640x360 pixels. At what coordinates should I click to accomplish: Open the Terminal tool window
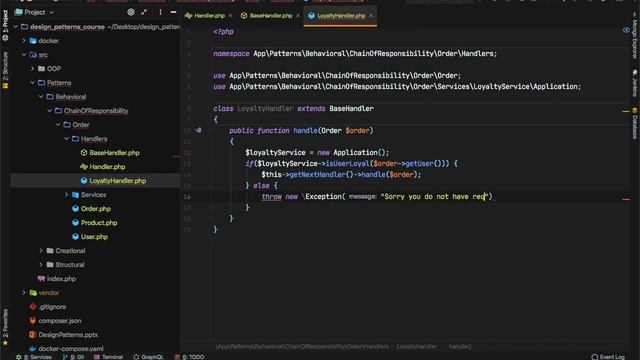[108, 357]
